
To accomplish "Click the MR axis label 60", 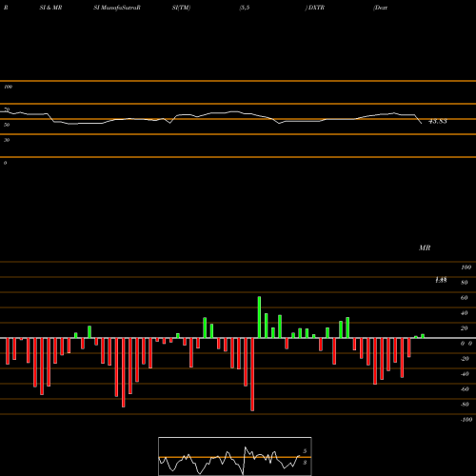I will point(464,298).
